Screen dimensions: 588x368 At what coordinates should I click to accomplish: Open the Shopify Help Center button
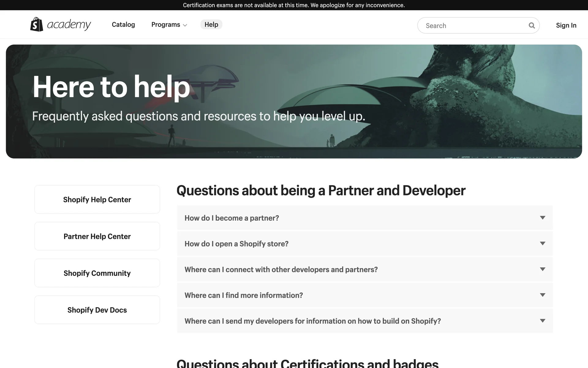(x=97, y=200)
